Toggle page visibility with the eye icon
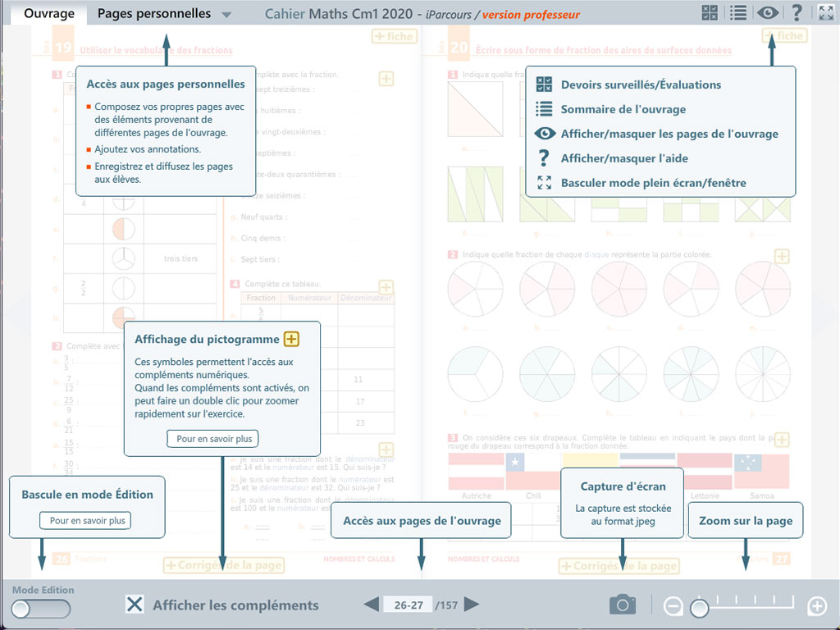The height and width of the screenshot is (630, 840). [768, 13]
